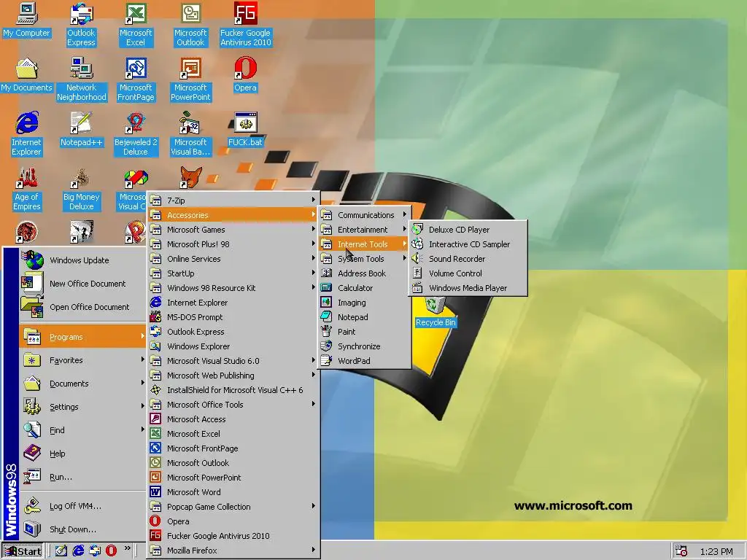Open Windows Explorer from Programs

pos(233,346)
